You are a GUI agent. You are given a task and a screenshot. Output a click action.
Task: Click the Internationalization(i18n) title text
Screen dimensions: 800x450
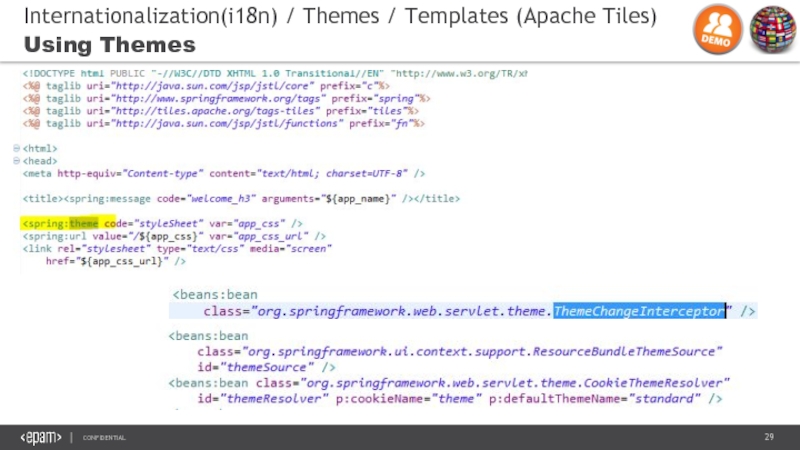pyautogui.click(x=151, y=16)
